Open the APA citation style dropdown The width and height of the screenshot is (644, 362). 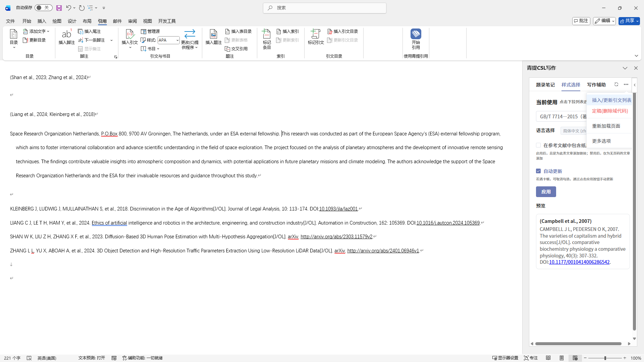177,40
